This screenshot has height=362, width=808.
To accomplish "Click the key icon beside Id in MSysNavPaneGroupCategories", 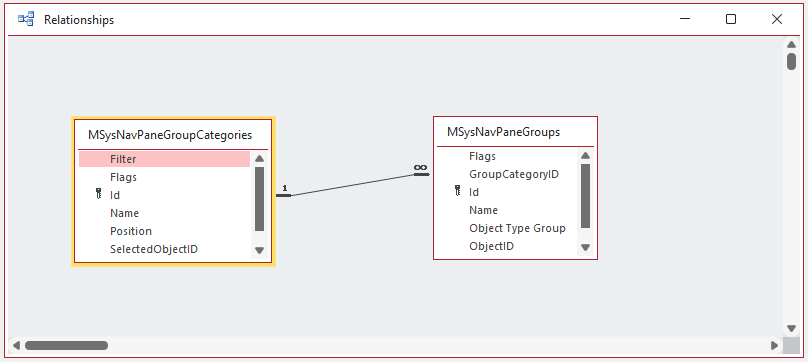I will (99, 195).
